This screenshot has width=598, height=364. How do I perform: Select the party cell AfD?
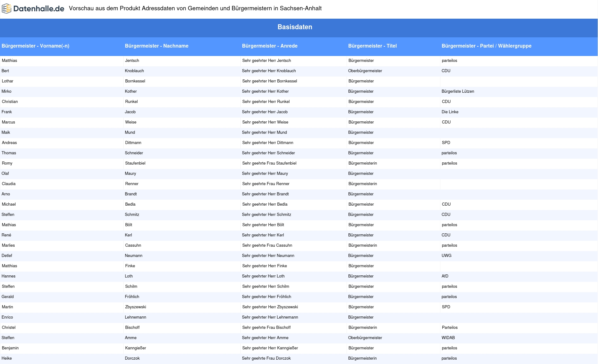(x=445, y=276)
